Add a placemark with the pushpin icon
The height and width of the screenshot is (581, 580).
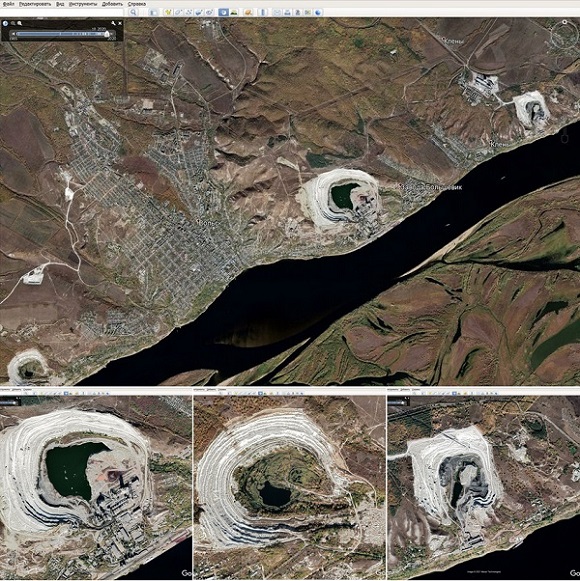point(168,13)
